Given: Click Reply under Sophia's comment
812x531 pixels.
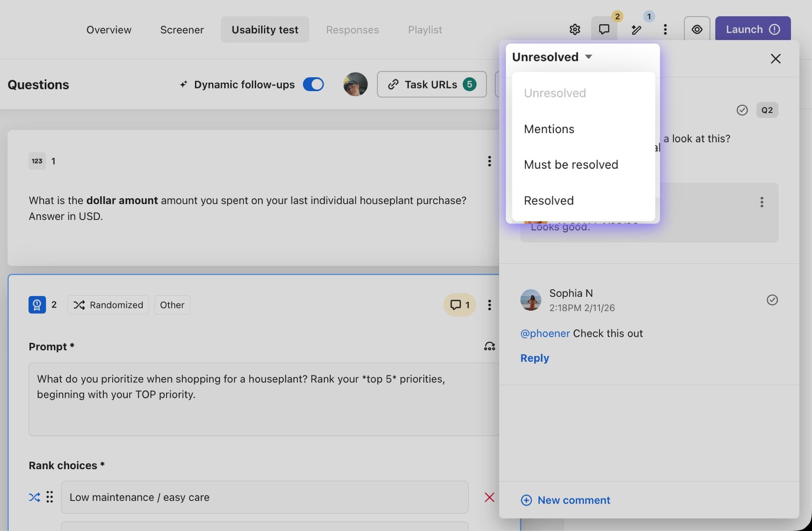Looking at the screenshot, I should [534, 358].
